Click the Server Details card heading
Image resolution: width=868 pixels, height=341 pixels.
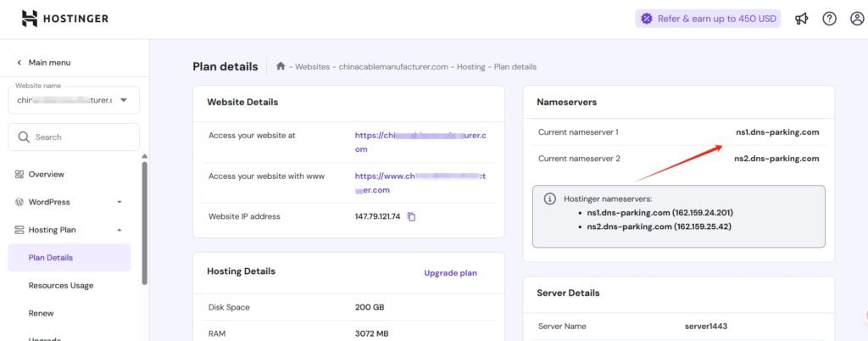click(568, 293)
